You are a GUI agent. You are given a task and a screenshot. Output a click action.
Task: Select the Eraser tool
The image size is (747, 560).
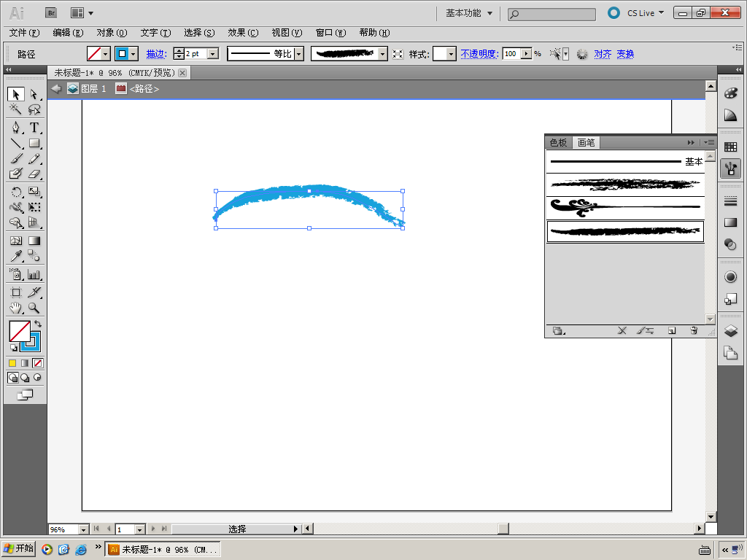pos(34,174)
